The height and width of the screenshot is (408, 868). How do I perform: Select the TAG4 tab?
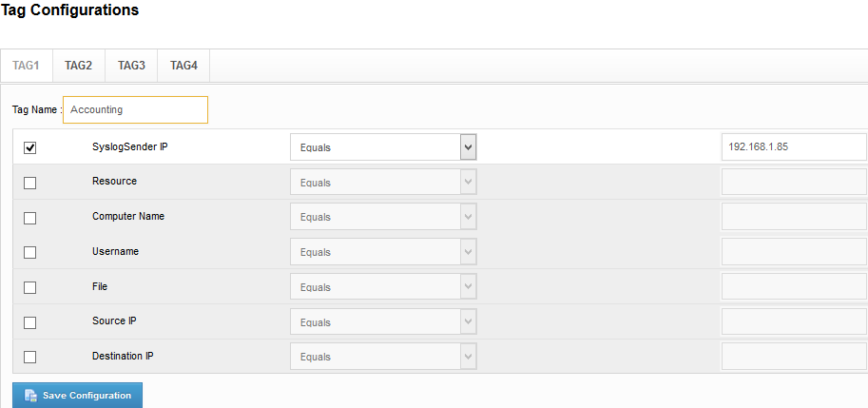coord(183,66)
